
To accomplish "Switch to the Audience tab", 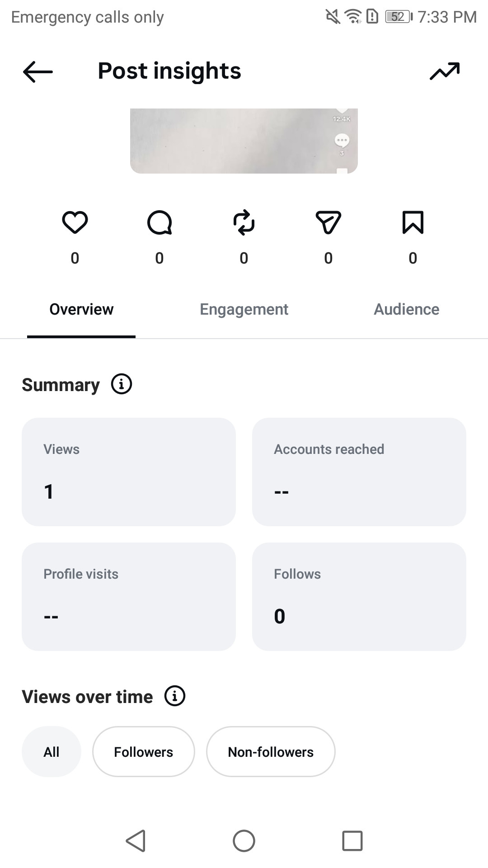I will click(407, 310).
